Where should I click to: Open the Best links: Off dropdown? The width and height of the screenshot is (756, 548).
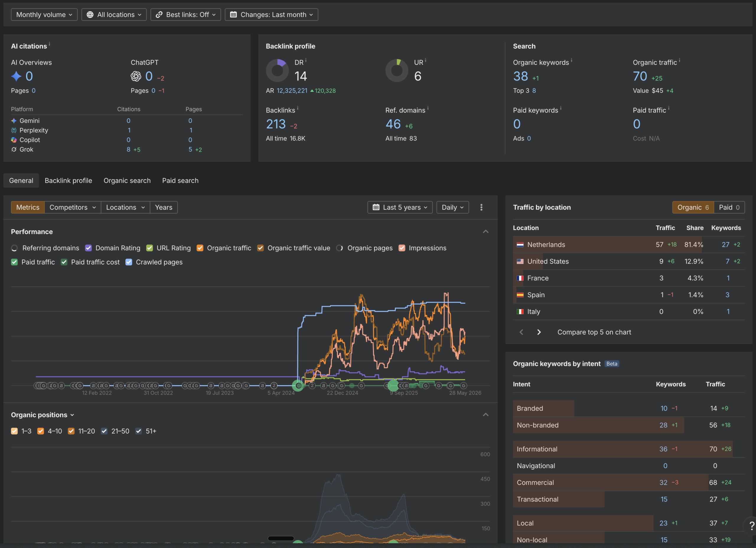[x=186, y=15]
